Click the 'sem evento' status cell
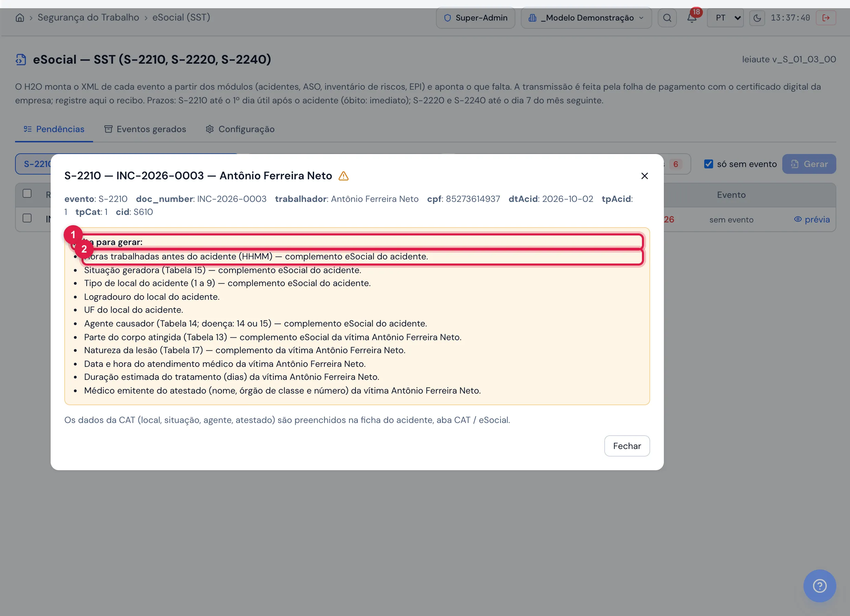 (731, 220)
